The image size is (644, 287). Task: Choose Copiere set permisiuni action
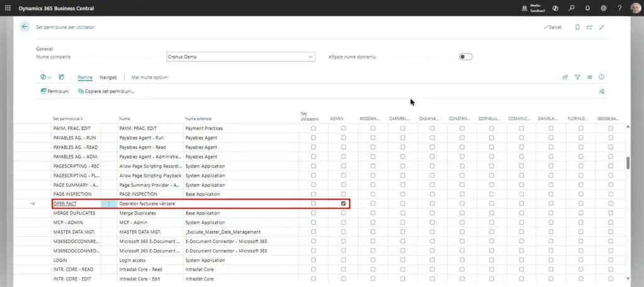tap(106, 91)
